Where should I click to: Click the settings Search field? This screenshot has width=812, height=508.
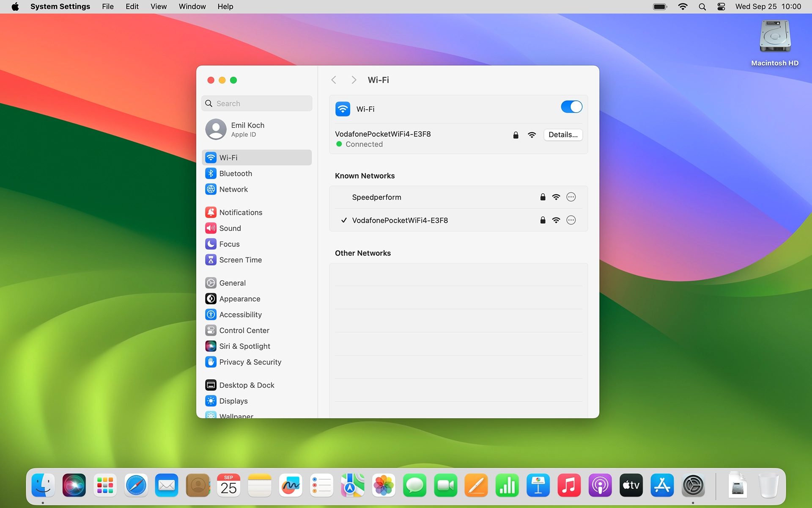coord(257,103)
